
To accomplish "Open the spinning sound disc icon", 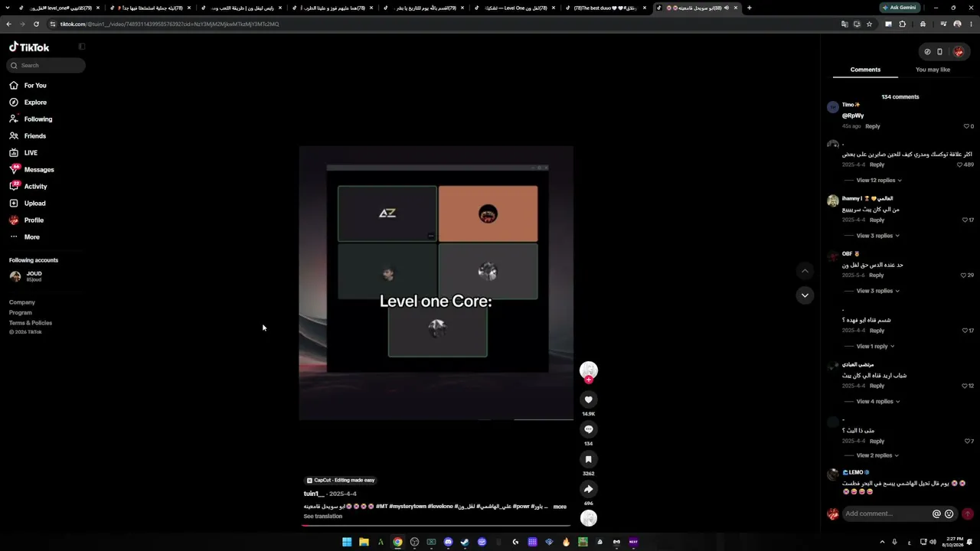I will coord(588,518).
